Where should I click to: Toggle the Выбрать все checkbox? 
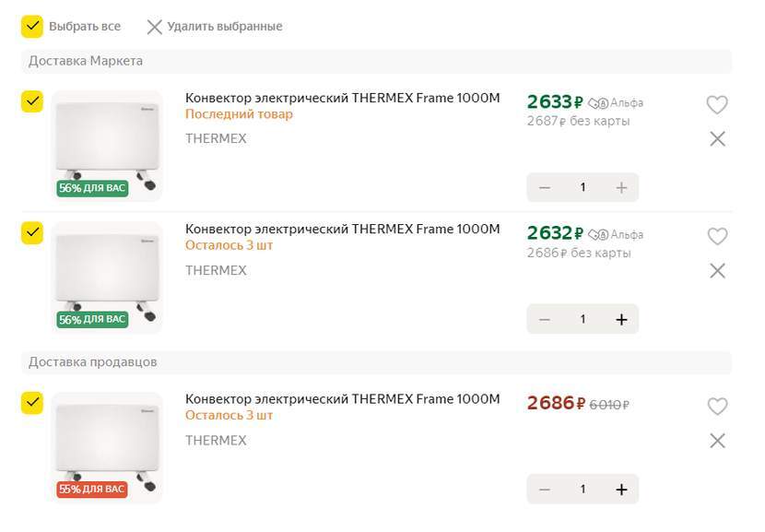(32, 27)
